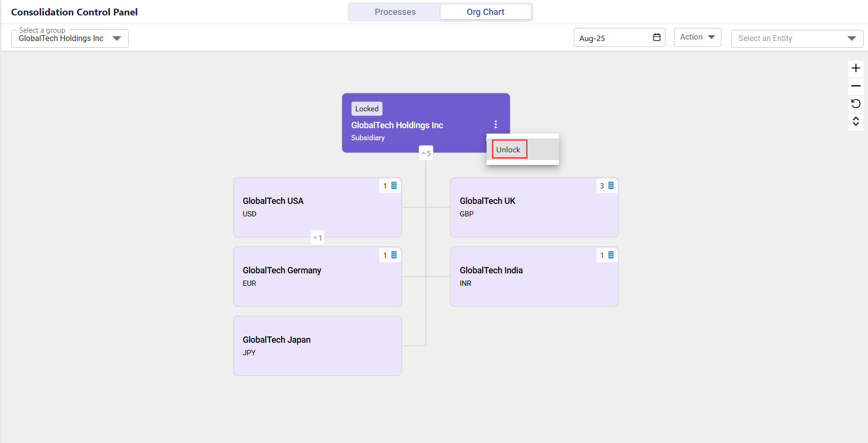The width and height of the screenshot is (868, 443).
Task: Click the zoom out minus icon
Action: click(x=856, y=86)
